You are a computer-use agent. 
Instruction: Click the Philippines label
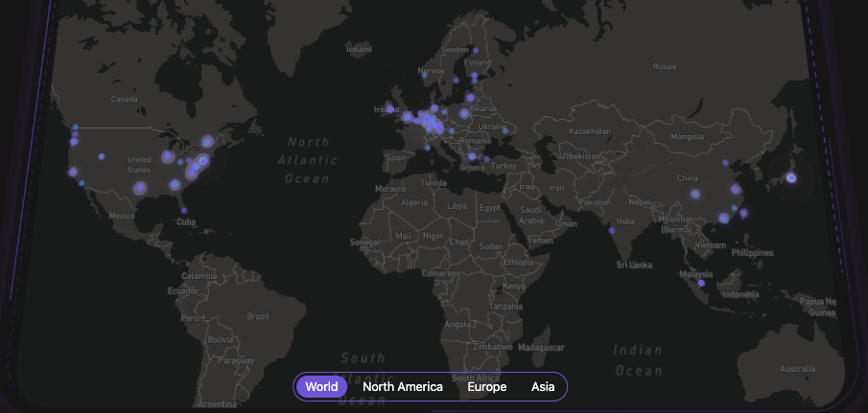point(752,253)
